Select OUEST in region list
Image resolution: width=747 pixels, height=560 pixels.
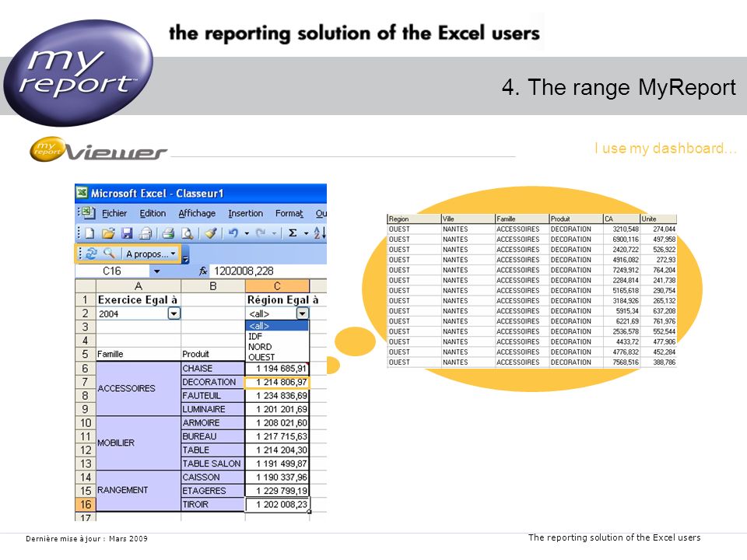(277, 357)
